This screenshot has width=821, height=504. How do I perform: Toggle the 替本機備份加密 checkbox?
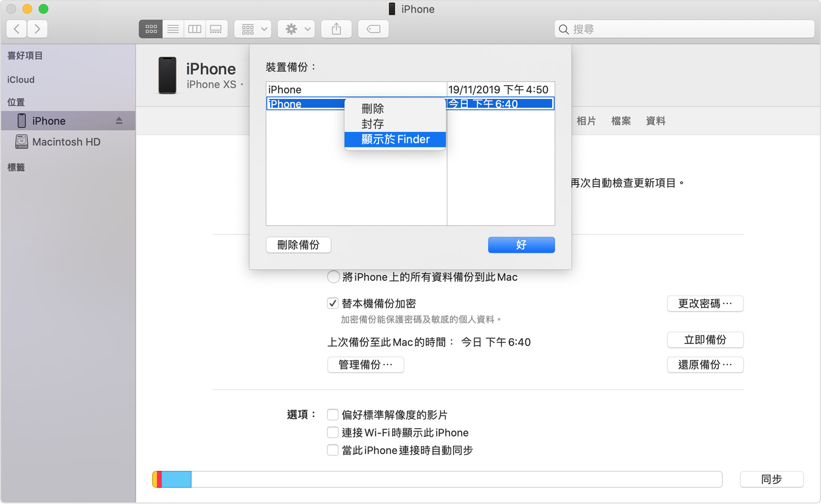(333, 304)
